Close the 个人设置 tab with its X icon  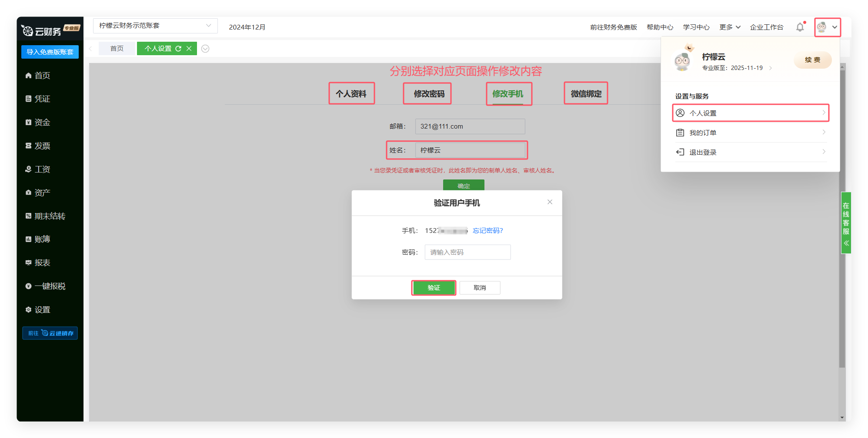tap(189, 49)
